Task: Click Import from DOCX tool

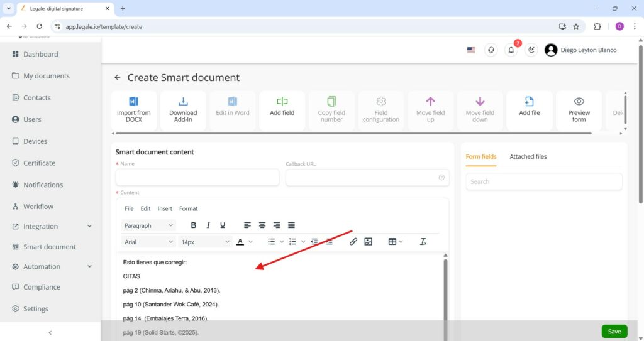Action: 133,111
